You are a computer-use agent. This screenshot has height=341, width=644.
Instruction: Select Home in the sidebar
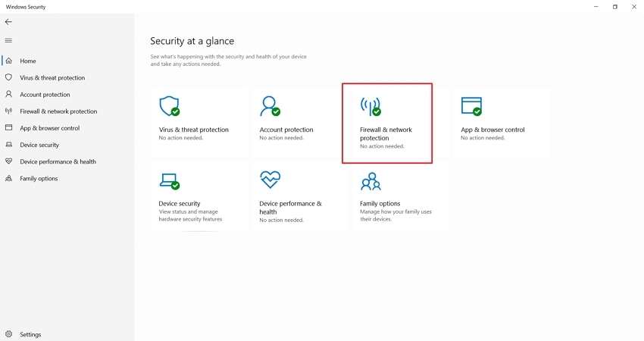coord(28,61)
